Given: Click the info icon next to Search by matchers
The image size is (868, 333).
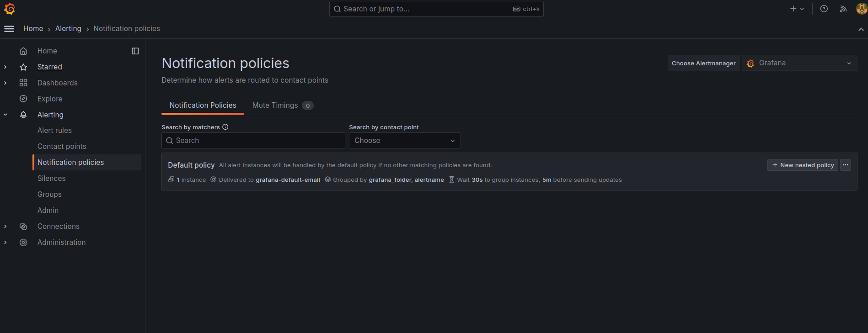Looking at the screenshot, I should click(225, 127).
